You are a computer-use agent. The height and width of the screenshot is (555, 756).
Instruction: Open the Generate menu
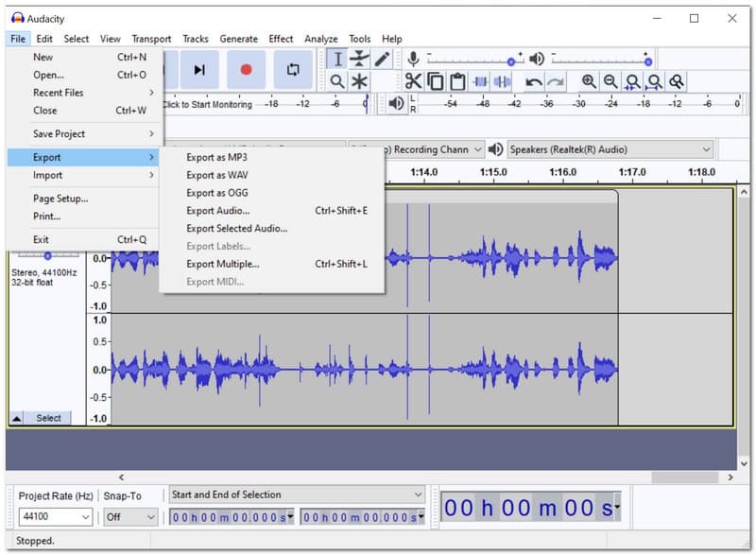coord(239,39)
